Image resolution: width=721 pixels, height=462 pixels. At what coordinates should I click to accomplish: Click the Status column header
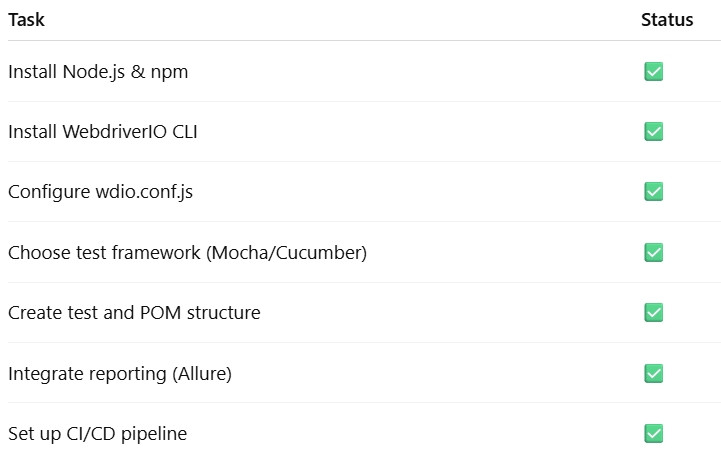click(667, 20)
